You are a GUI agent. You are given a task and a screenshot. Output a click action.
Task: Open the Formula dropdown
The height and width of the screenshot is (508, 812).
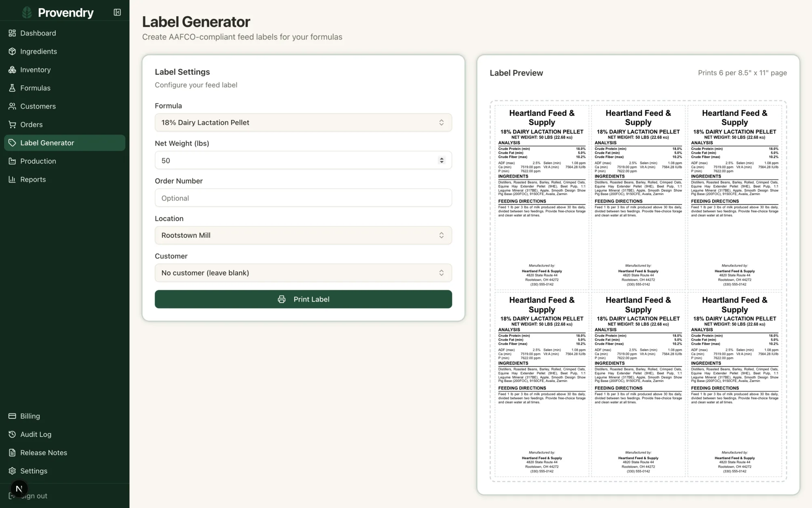(303, 122)
